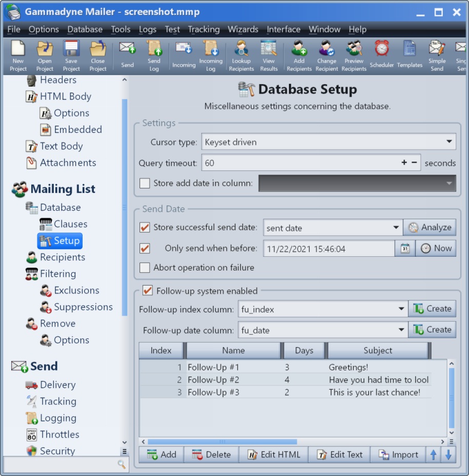Click the Incoming toolbar icon
Image resolution: width=469 pixels, height=476 pixels.
[x=184, y=56]
